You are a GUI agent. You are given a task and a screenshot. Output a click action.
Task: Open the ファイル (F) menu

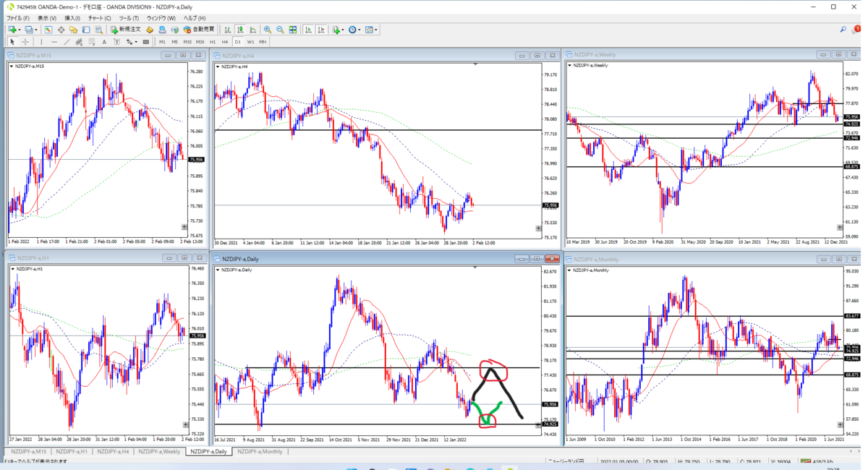click(x=18, y=18)
